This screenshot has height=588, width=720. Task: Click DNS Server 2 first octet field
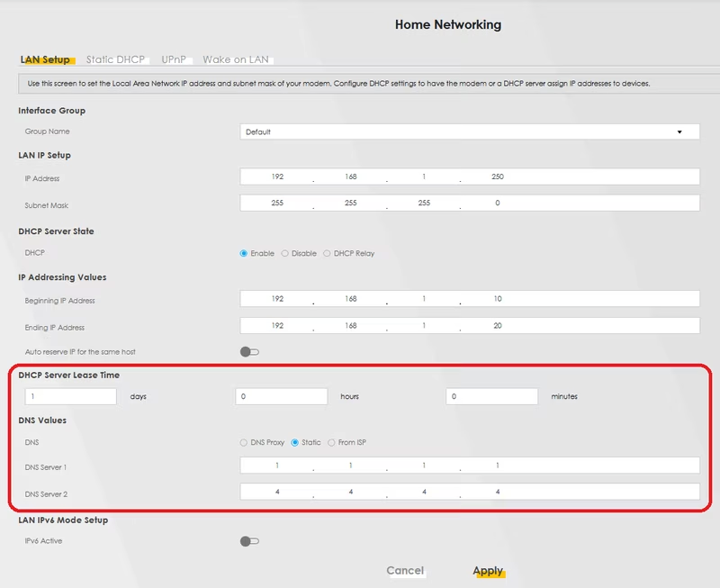(x=277, y=492)
